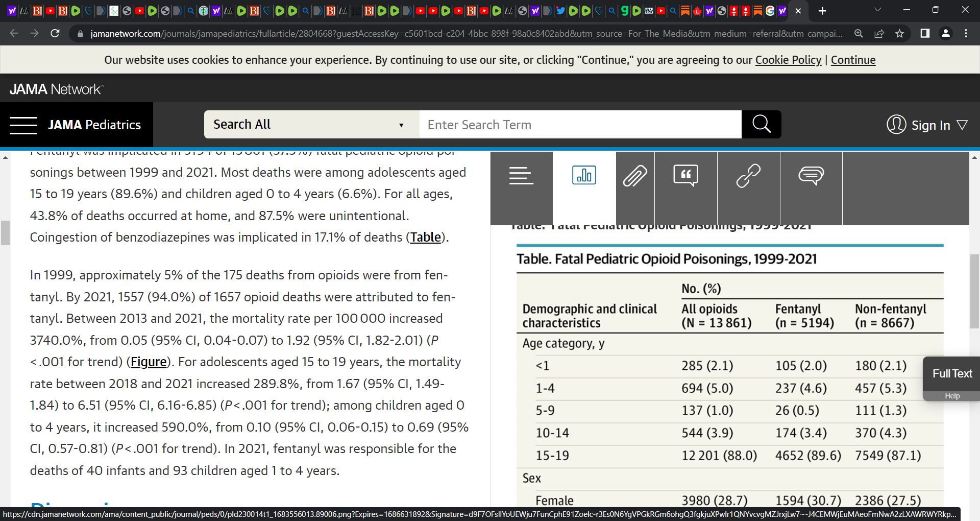Click the Full Text button
The image size is (980, 521).
click(x=952, y=374)
